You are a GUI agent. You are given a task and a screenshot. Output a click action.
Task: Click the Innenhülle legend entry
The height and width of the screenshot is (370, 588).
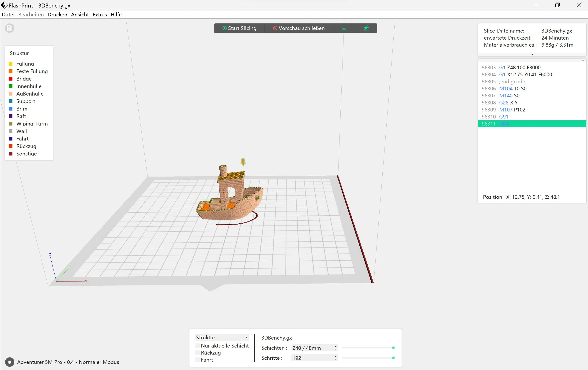[x=29, y=86]
